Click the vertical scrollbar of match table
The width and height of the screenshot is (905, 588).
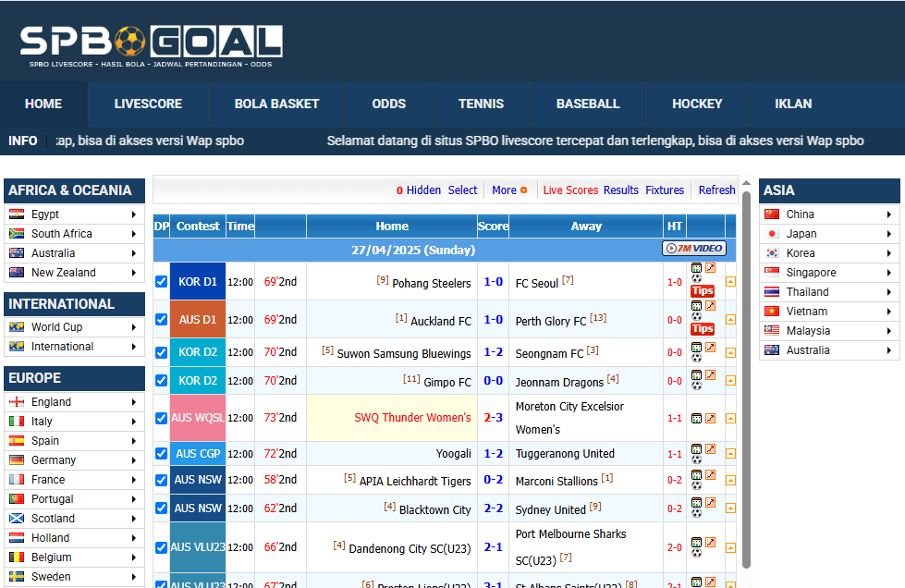(x=746, y=370)
